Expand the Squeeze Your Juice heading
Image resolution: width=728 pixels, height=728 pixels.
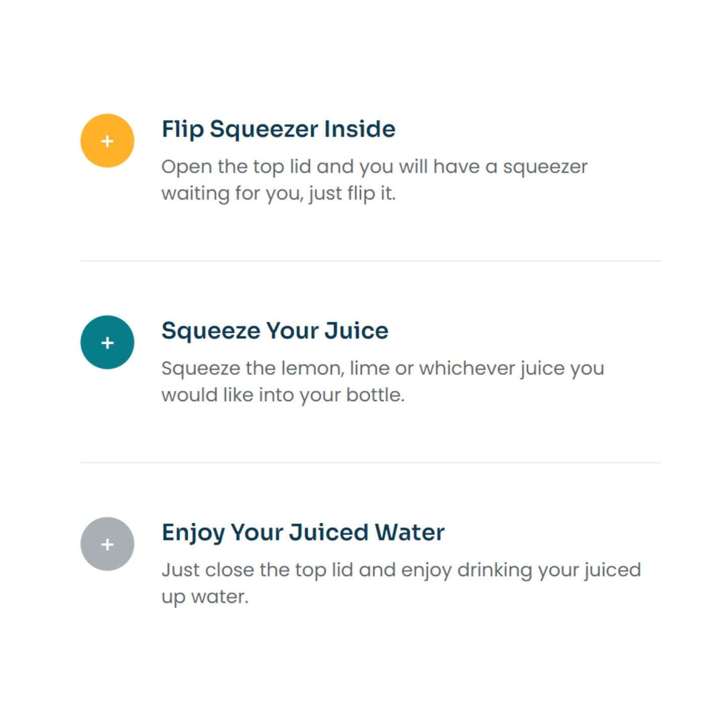(275, 331)
